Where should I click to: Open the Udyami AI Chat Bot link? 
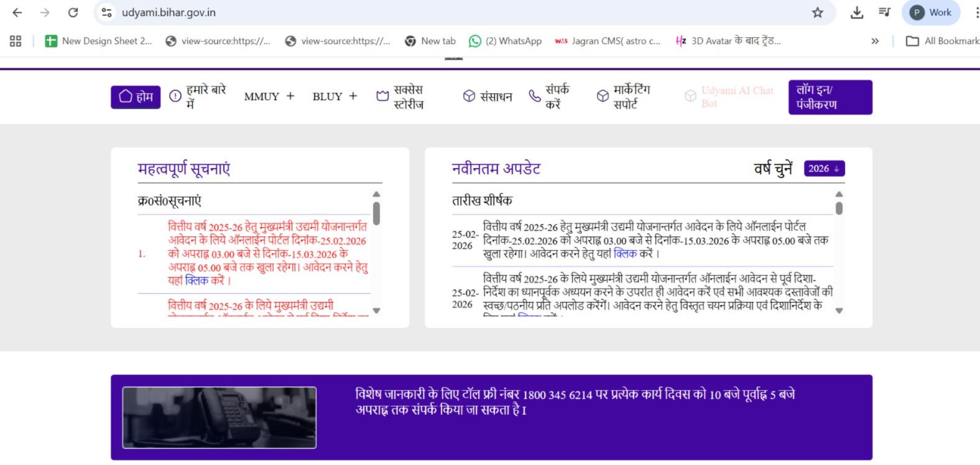737,96
